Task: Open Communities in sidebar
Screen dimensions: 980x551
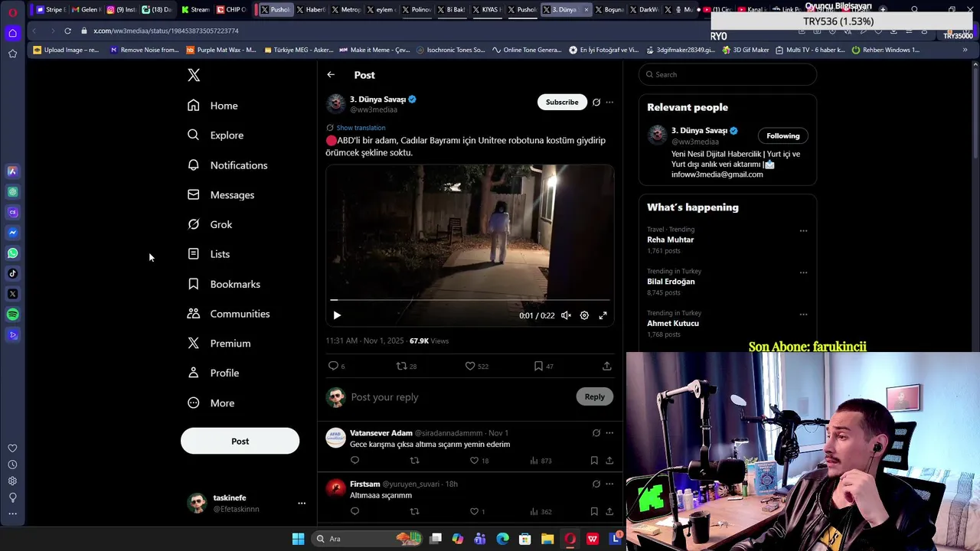Action: tap(229, 314)
